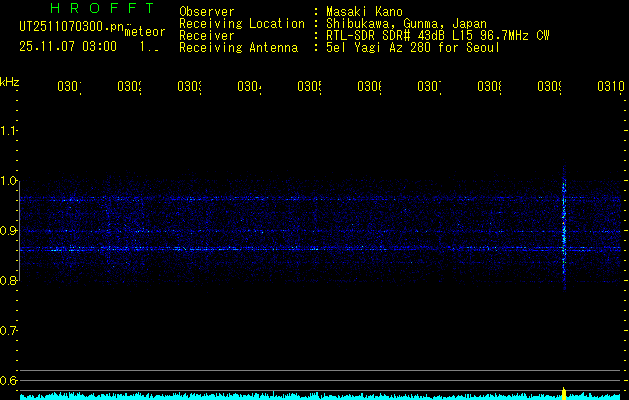The image size is (629, 400).
Task: Click the yellow peak in the bottom power graph
Action: click(564, 393)
